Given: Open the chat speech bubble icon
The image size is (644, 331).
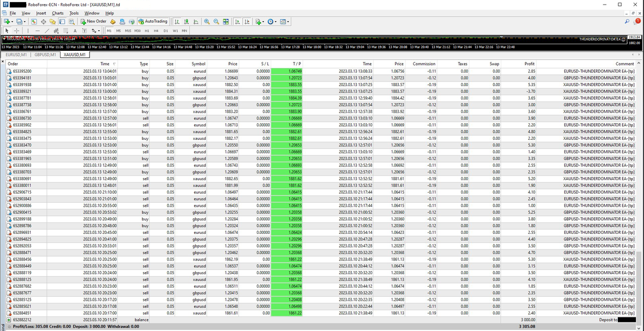Looking at the screenshot, I should pos(636,22).
